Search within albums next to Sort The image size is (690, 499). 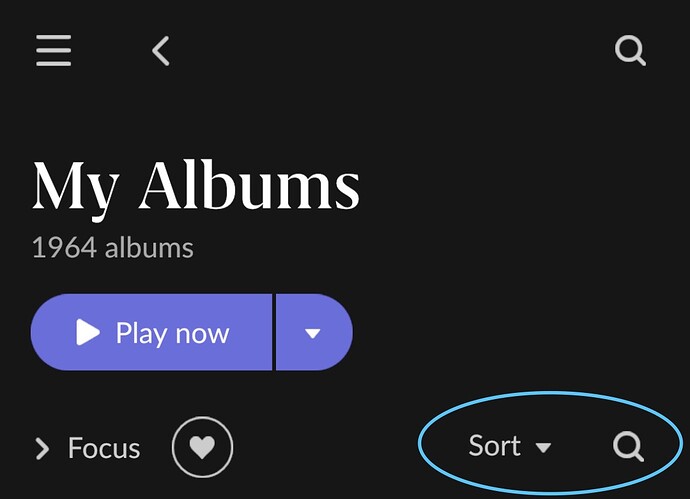click(628, 446)
